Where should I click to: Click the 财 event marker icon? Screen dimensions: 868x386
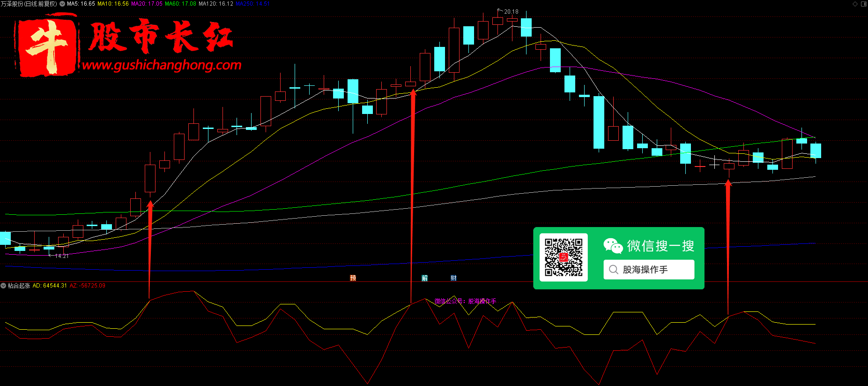(x=453, y=278)
